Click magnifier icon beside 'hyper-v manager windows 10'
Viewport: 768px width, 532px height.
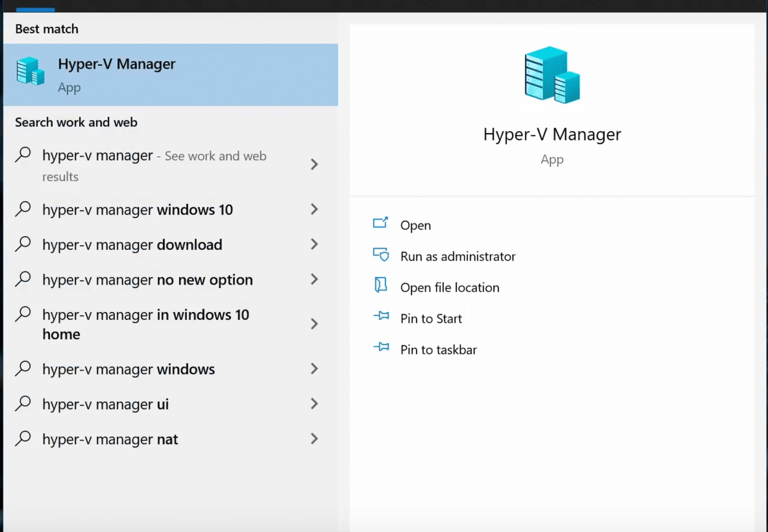[x=23, y=209]
